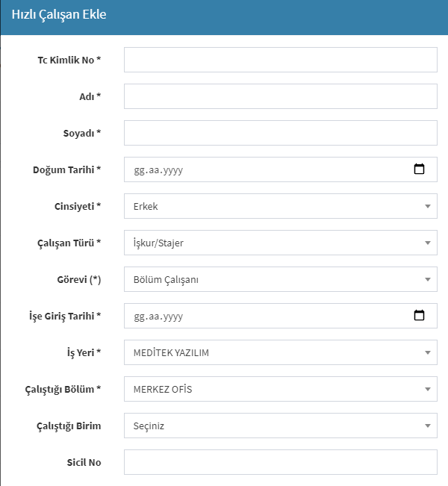Click the Sicil No label text
Screen dimensions: 448x486
pyautogui.click(x=84, y=462)
